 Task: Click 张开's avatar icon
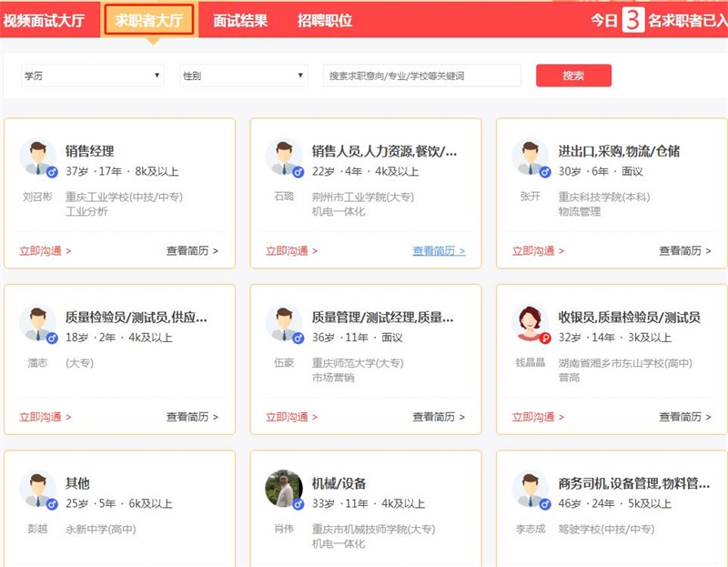coord(531,157)
